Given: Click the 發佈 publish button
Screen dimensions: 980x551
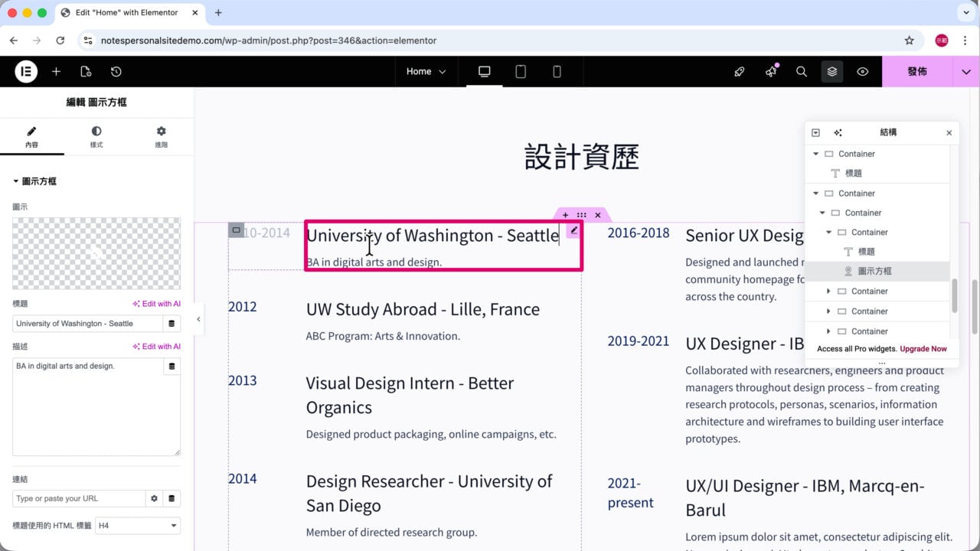Looking at the screenshot, I should pos(917,71).
